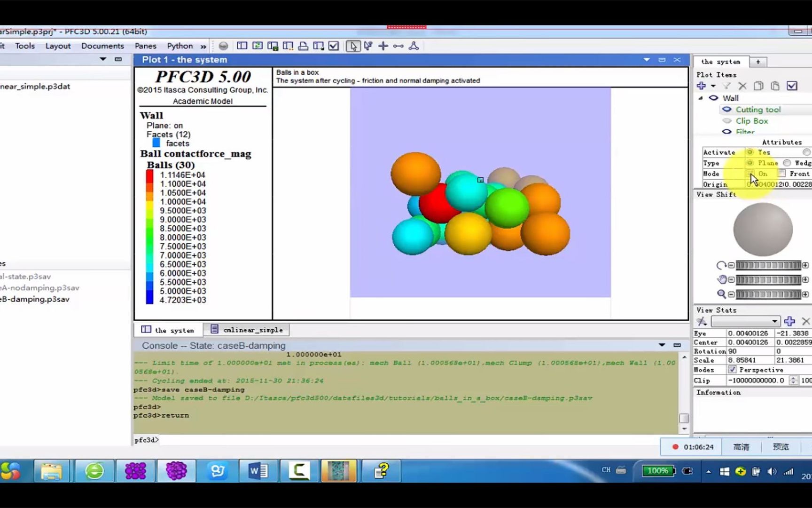Click the refresh plot icon in toolbar
The image size is (812, 508).
coord(257,46)
